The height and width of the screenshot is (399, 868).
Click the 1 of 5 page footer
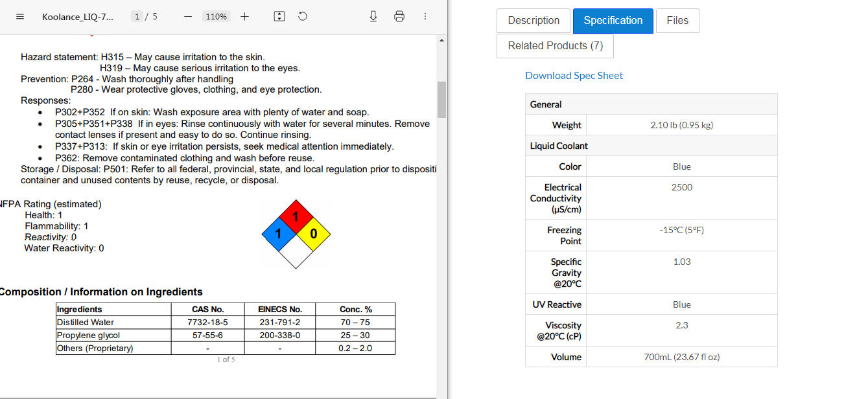226,359
